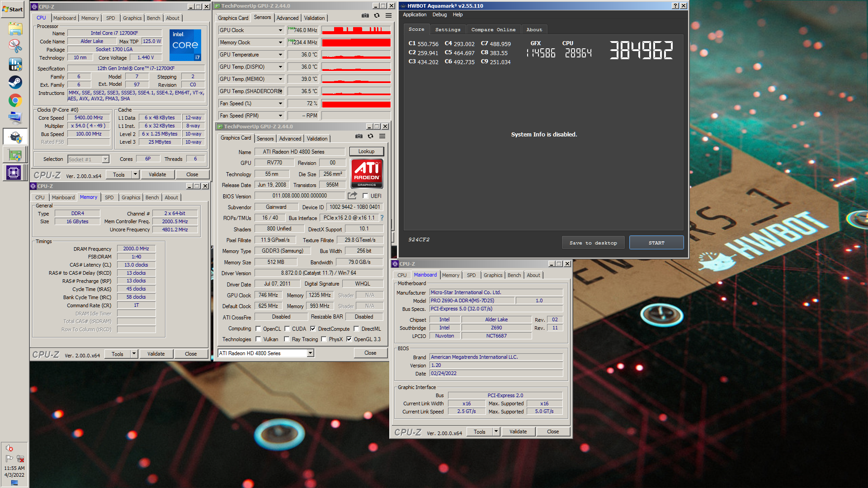Click the refresh icon in GPU-Z Graphics Card window
Screen dimensions: 868x488
tap(370, 136)
